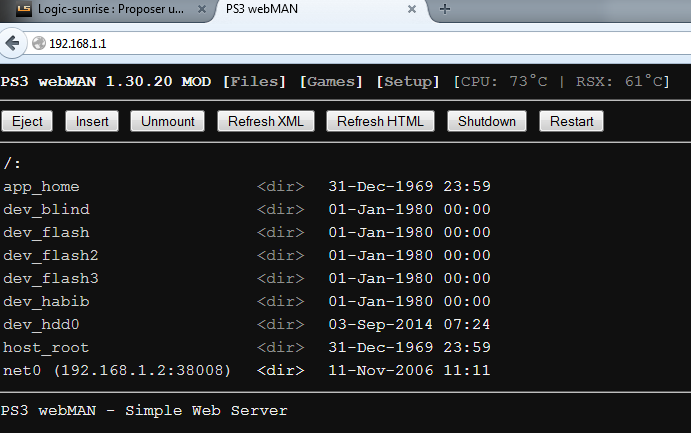
Task: Click the address bar showing 192.168.1.1
Action: pos(300,44)
